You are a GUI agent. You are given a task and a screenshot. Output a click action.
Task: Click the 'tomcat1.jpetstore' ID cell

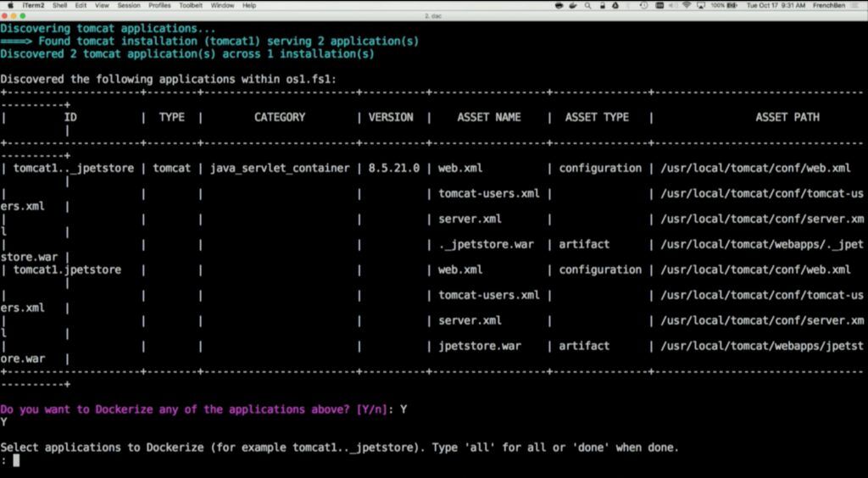tap(67, 270)
